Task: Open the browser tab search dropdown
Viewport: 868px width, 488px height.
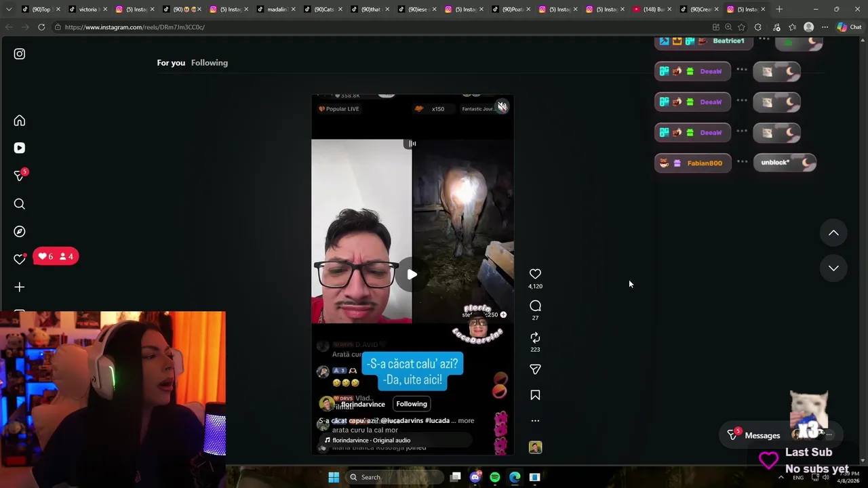Action: click(x=8, y=9)
